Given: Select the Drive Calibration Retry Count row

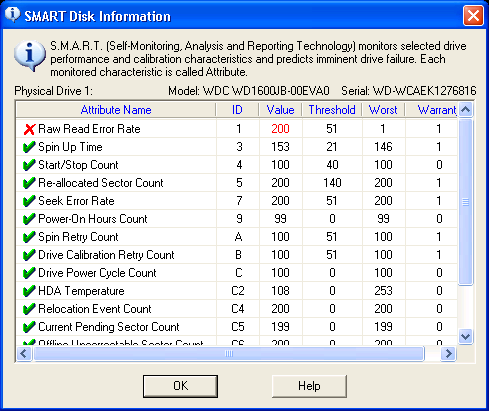Looking at the screenshot, I should [237, 255].
